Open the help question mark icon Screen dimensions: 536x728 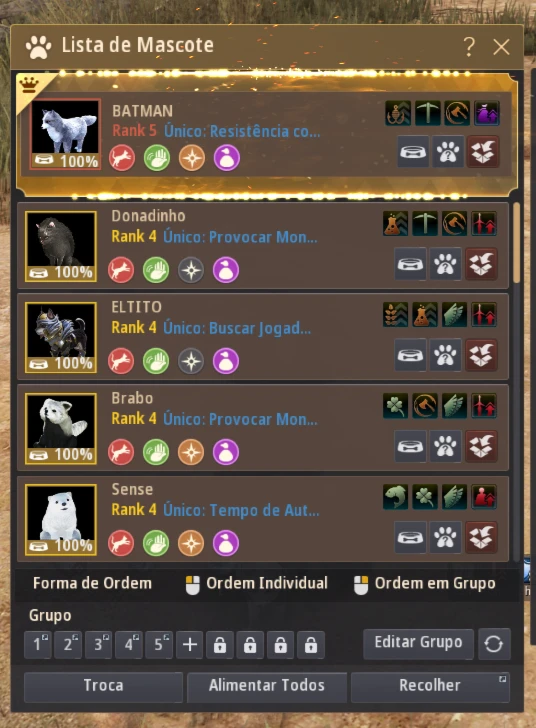click(469, 46)
